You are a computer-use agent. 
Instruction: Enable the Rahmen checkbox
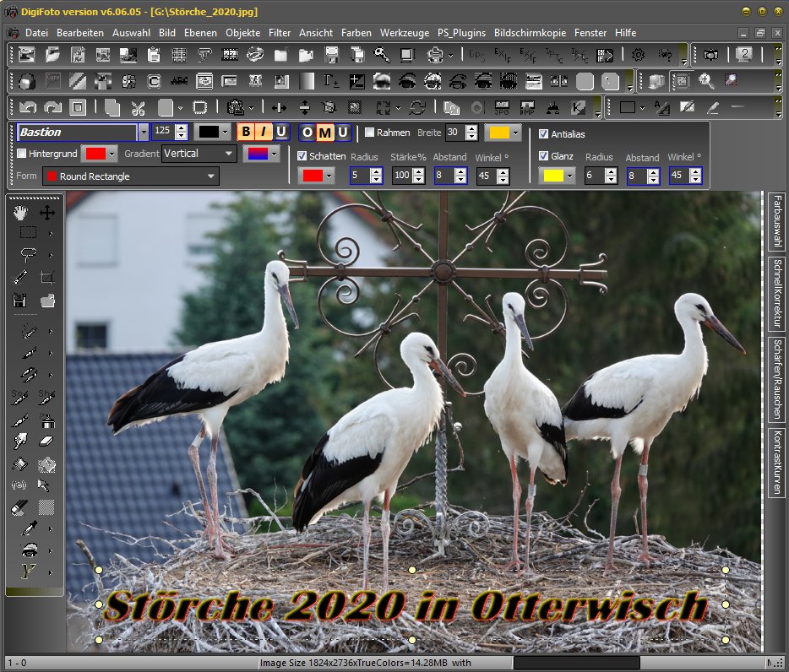(x=370, y=133)
